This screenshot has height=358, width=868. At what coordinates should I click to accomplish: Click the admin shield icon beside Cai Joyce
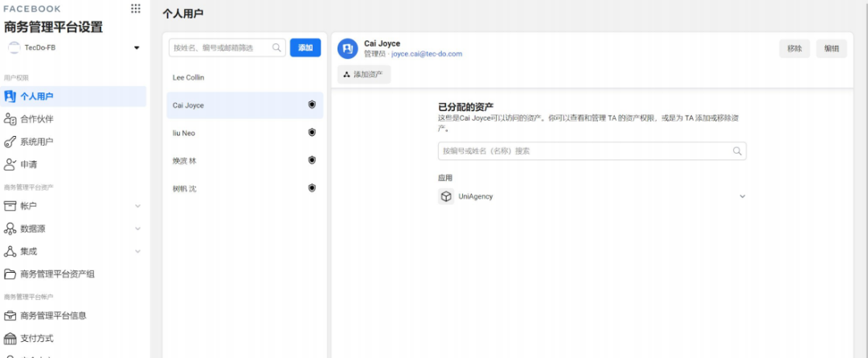click(x=312, y=105)
